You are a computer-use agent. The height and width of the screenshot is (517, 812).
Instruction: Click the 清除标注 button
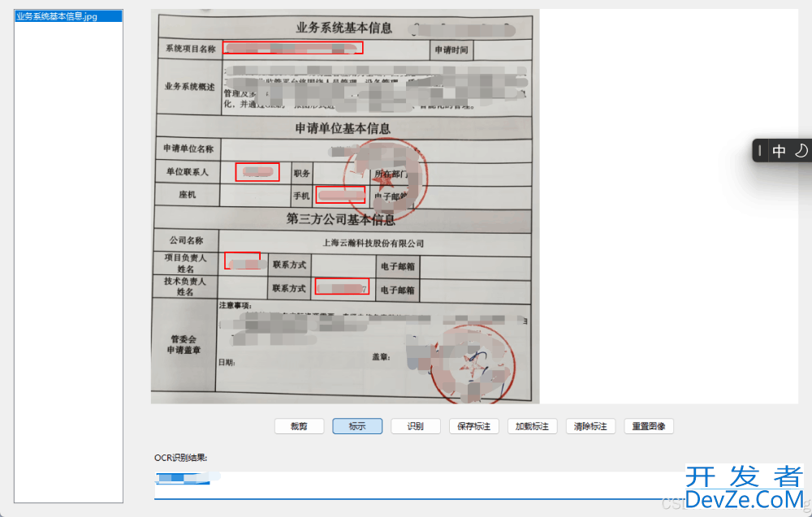point(590,426)
